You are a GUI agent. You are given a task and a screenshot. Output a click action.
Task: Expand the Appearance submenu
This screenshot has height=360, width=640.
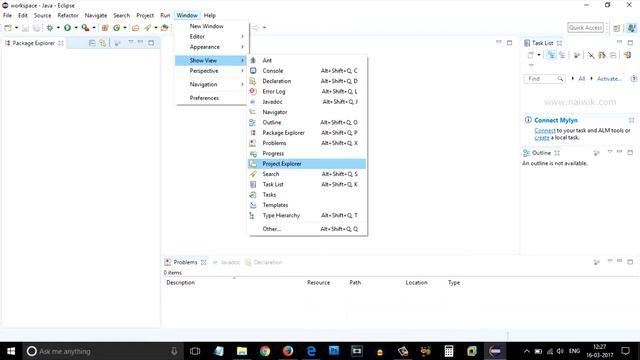(211, 47)
